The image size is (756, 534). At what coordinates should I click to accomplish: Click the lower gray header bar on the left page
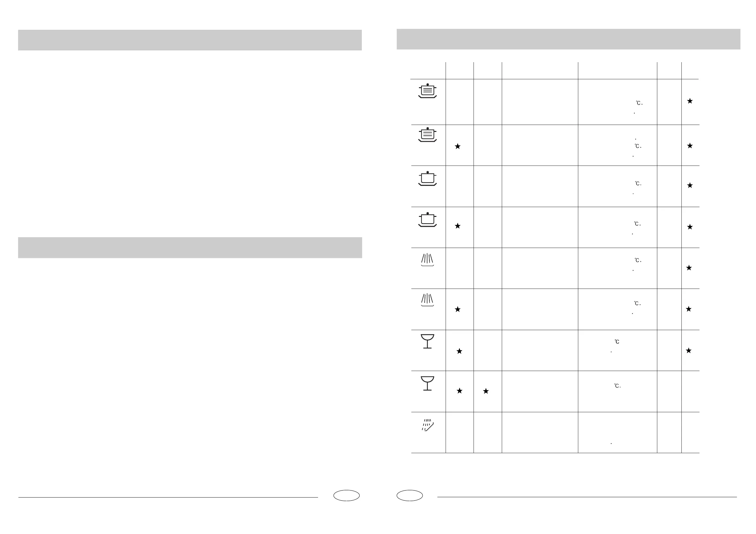190,247
